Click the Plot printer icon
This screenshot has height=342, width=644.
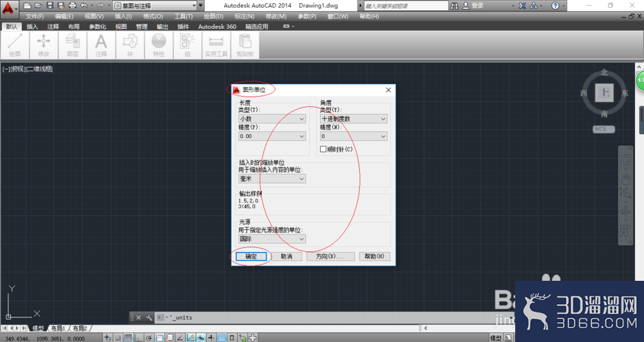pos(73,6)
